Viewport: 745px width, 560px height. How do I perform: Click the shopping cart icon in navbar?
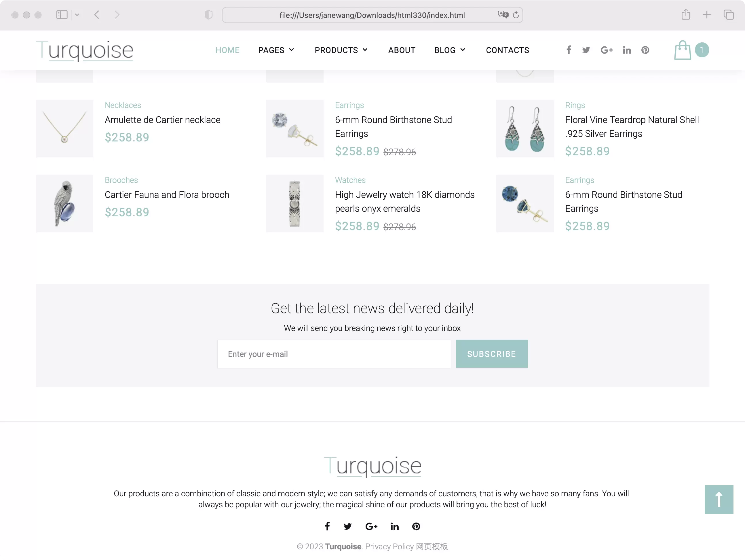683,50
